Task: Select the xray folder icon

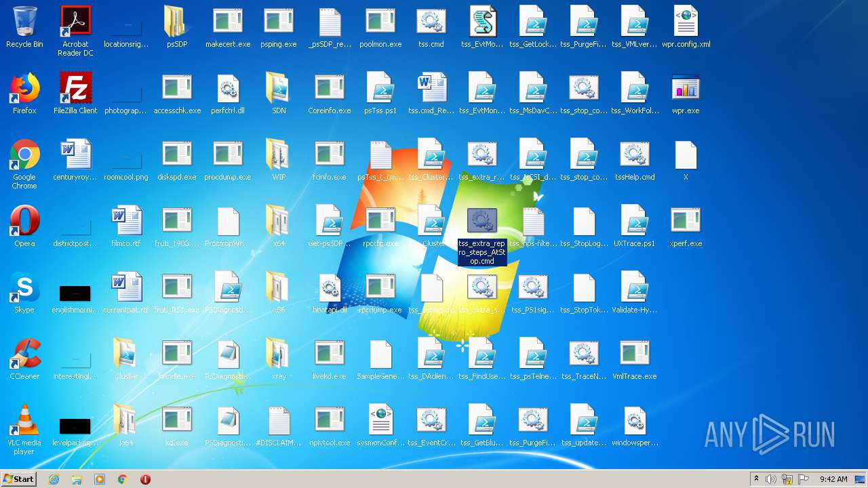Action: [x=279, y=354]
